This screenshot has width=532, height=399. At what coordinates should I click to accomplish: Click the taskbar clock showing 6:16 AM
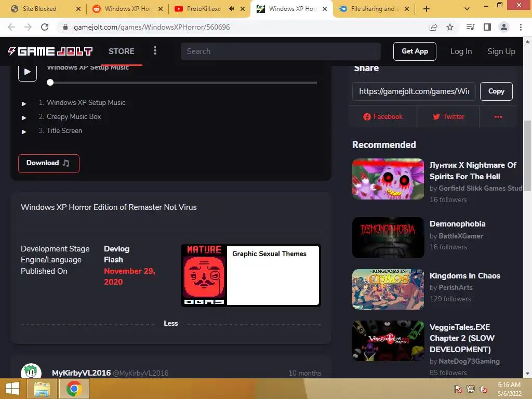pos(509,389)
